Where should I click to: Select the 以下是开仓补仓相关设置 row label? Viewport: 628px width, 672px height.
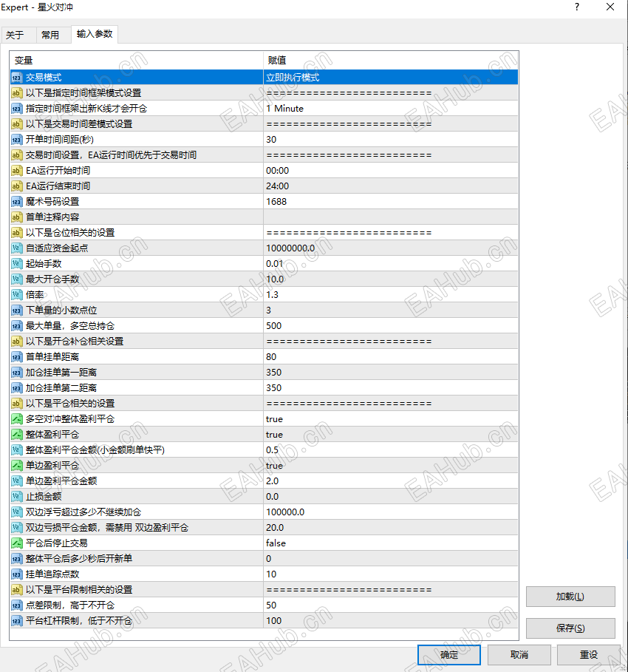[75, 341]
